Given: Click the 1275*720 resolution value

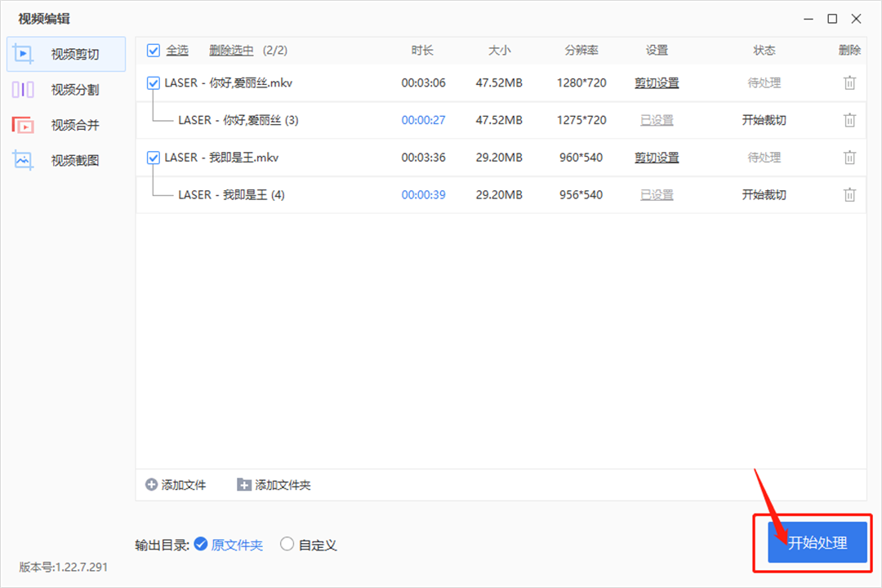Looking at the screenshot, I should coord(581,120).
